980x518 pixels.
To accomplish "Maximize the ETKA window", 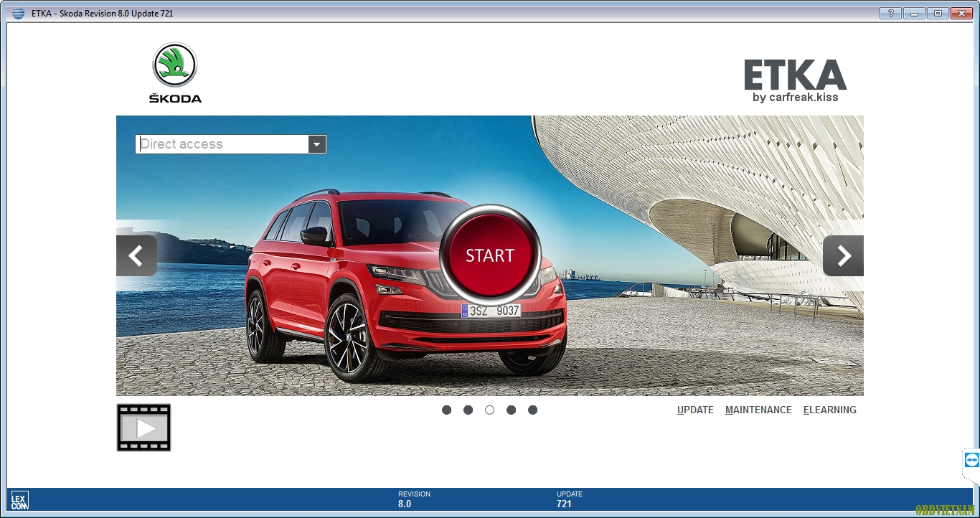I will 937,13.
